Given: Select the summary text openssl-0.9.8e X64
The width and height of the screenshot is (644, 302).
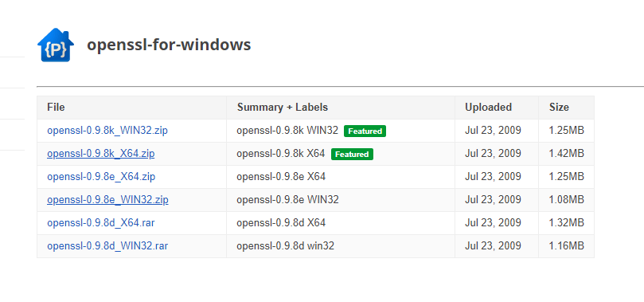Looking at the screenshot, I should click(x=281, y=177).
